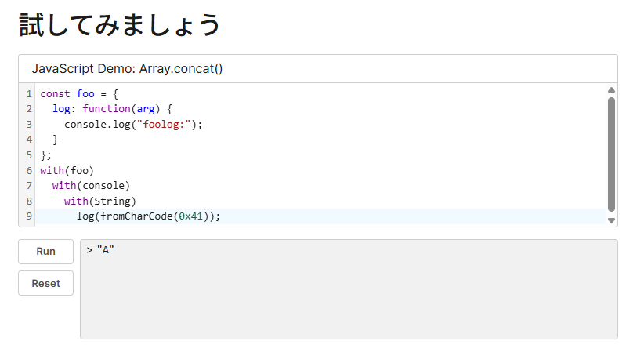Click the 0x41 hex value
The width and height of the screenshot is (644, 363).
pos(190,216)
